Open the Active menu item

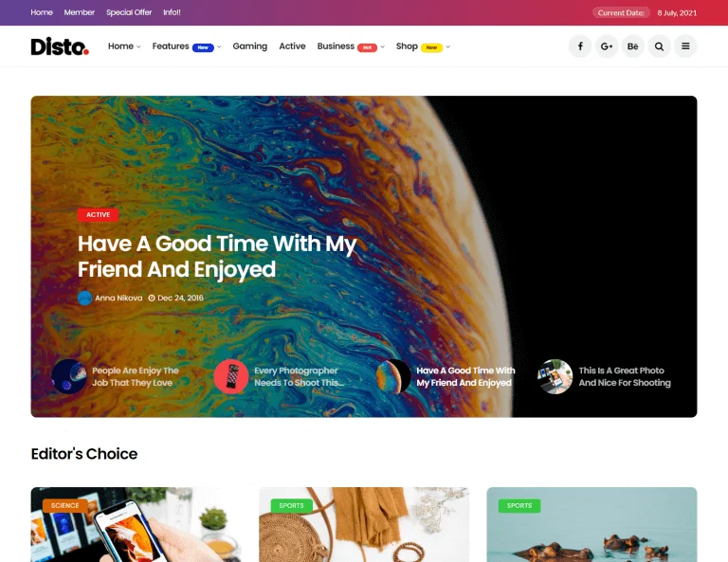click(292, 46)
